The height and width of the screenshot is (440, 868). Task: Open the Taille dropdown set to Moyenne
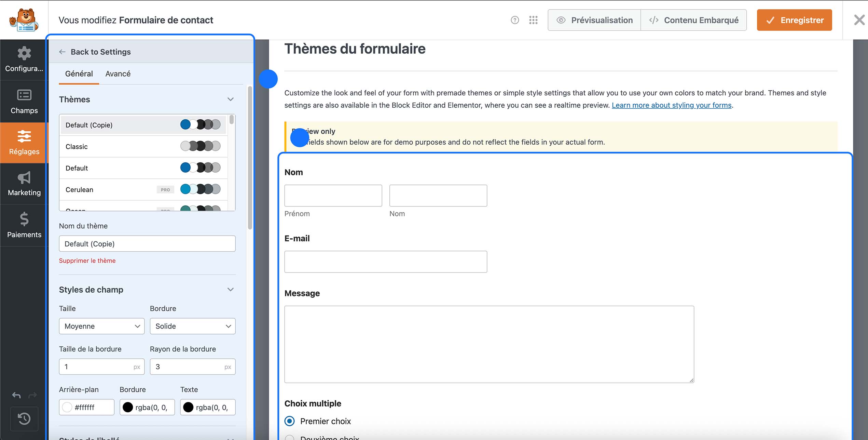coord(101,326)
